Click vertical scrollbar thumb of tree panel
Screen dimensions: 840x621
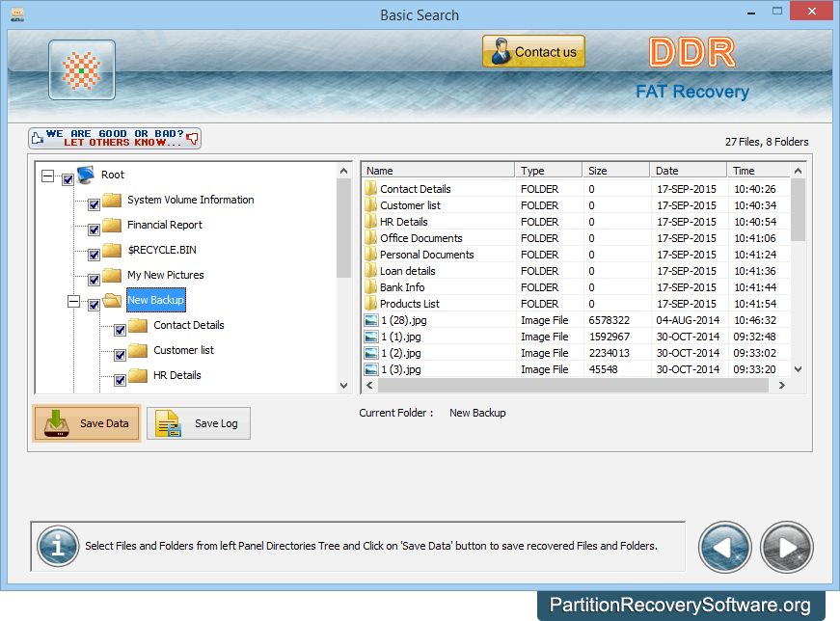click(x=344, y=229)
